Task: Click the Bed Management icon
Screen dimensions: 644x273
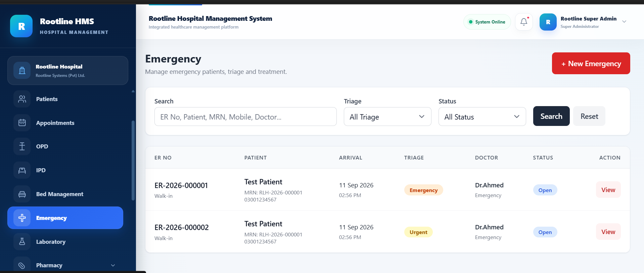Action: click(22, 194)
